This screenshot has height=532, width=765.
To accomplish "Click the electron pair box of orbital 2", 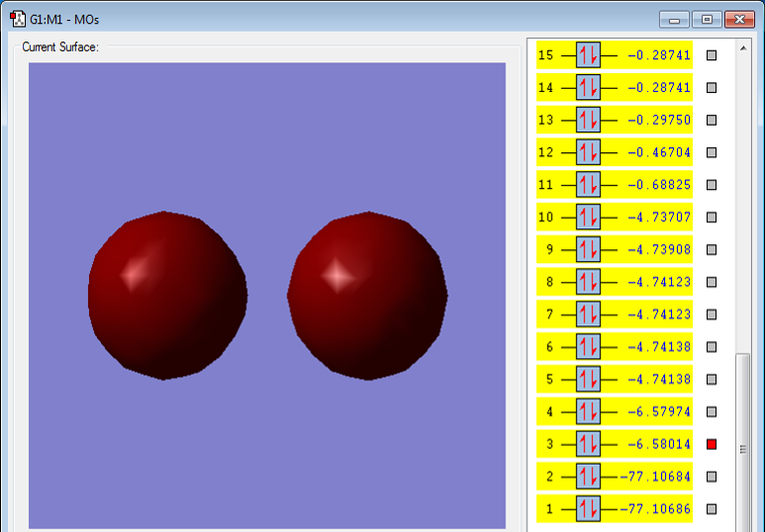I will click(x=588, y=477).
